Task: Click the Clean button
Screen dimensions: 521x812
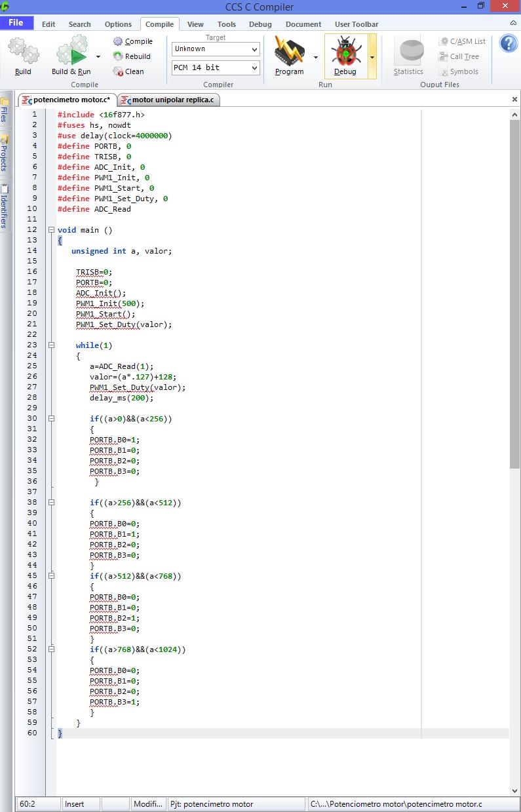Action: click(x=128, y=71)
